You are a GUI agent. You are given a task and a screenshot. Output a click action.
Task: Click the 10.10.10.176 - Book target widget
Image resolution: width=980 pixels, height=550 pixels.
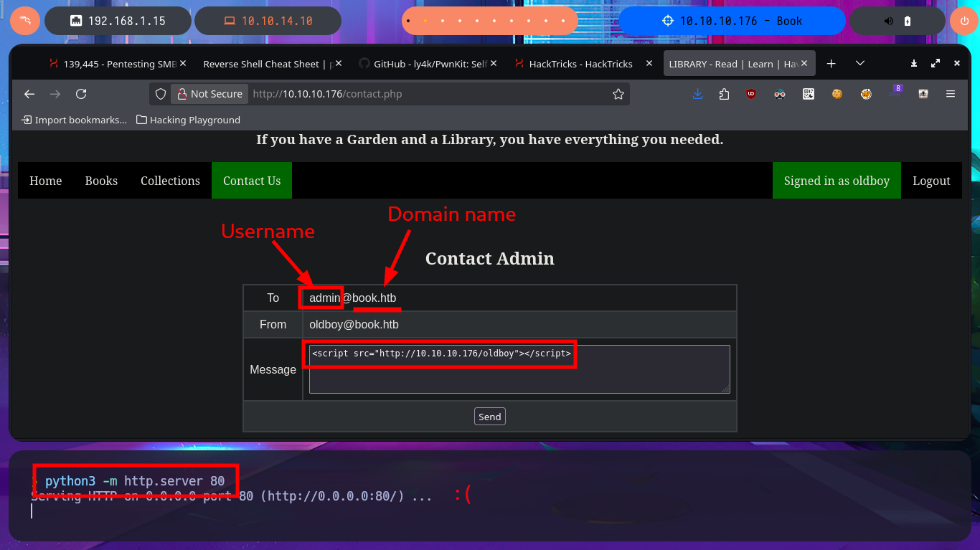point(732,21)
